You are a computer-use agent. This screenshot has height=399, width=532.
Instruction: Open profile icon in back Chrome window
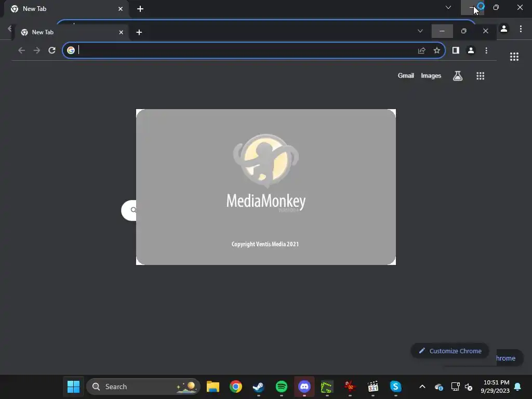click(504, 29)
